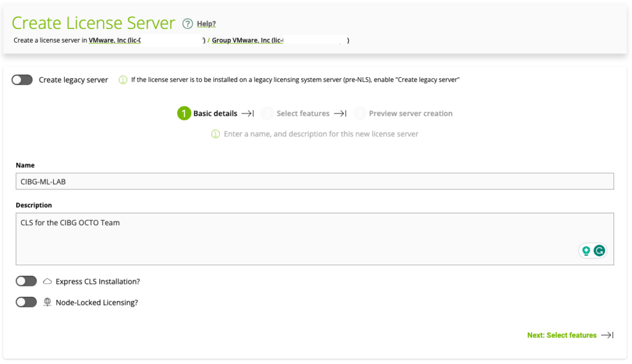Select the step 1 Basic details circle

(x=183, y=114)
